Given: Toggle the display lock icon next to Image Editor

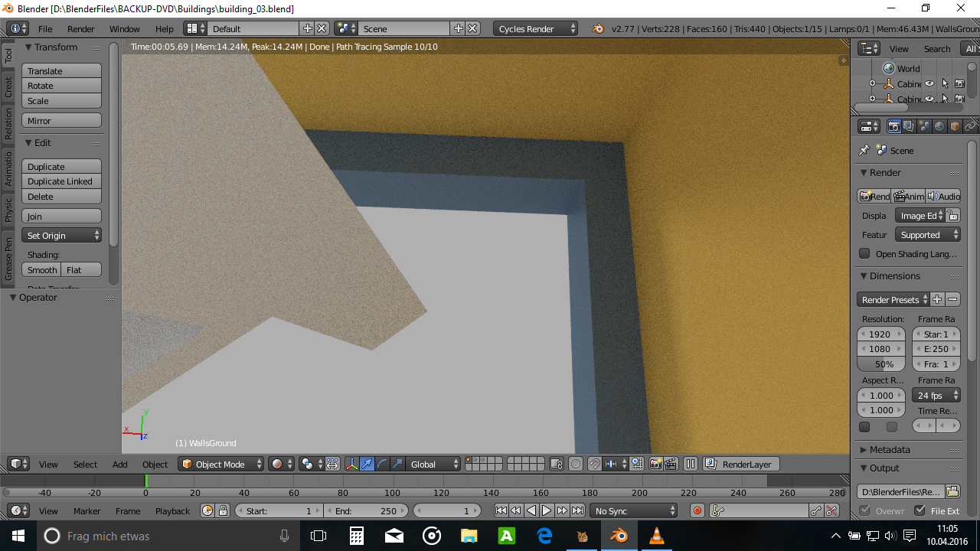Looking at the screenshot, I should tap(952, 216).
